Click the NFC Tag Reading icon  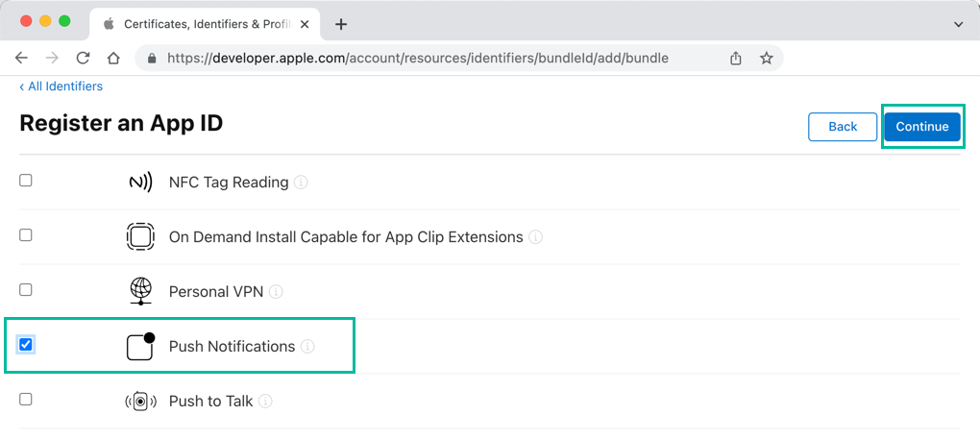pos(140,182)
